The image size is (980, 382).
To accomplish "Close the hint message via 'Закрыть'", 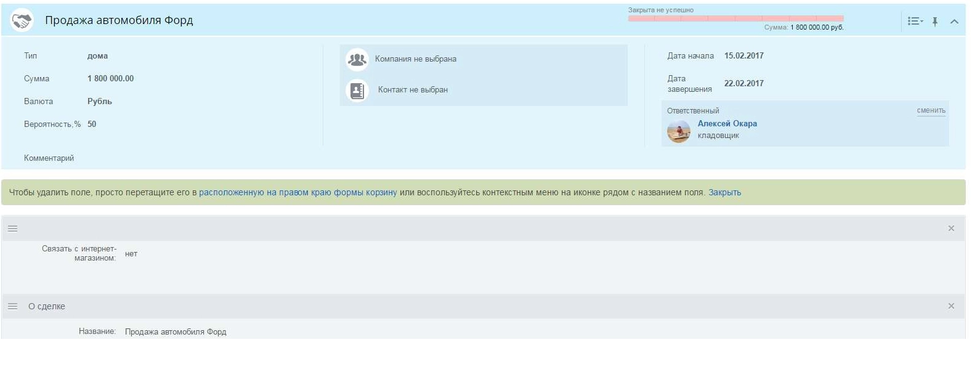I will 724,192.
